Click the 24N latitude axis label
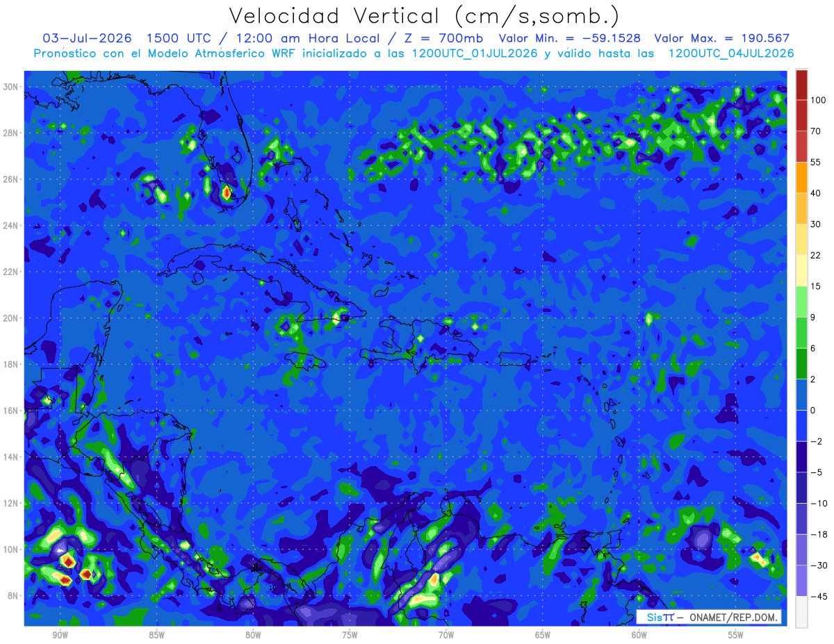 (x=12, y=226)
